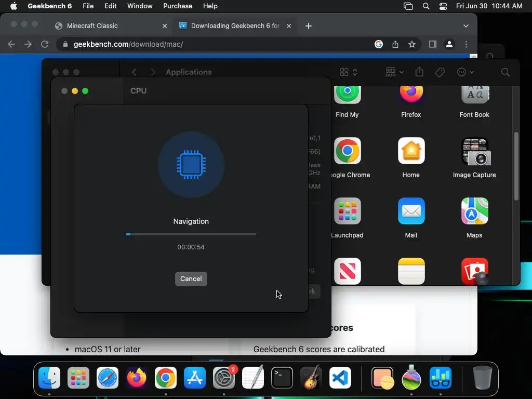Toggle the Chrome side panel
The image size is (532, 399).
tap(433, 44)
